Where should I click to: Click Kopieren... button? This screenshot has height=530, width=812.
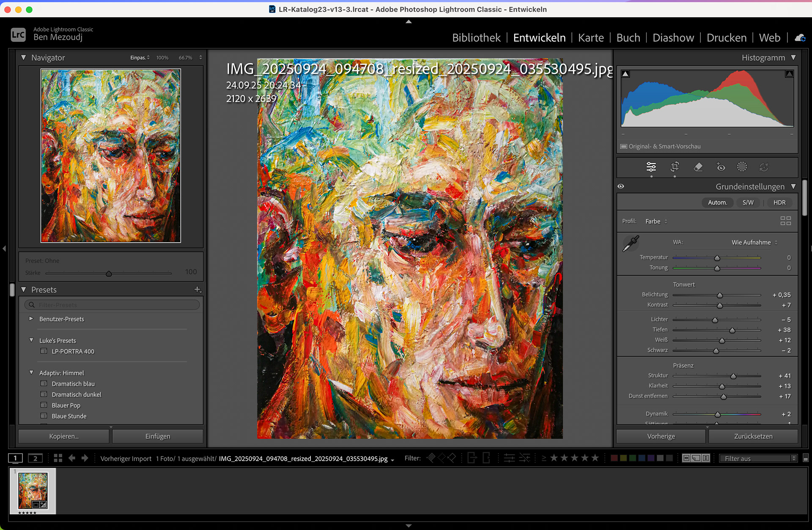[x=64, y=436]
